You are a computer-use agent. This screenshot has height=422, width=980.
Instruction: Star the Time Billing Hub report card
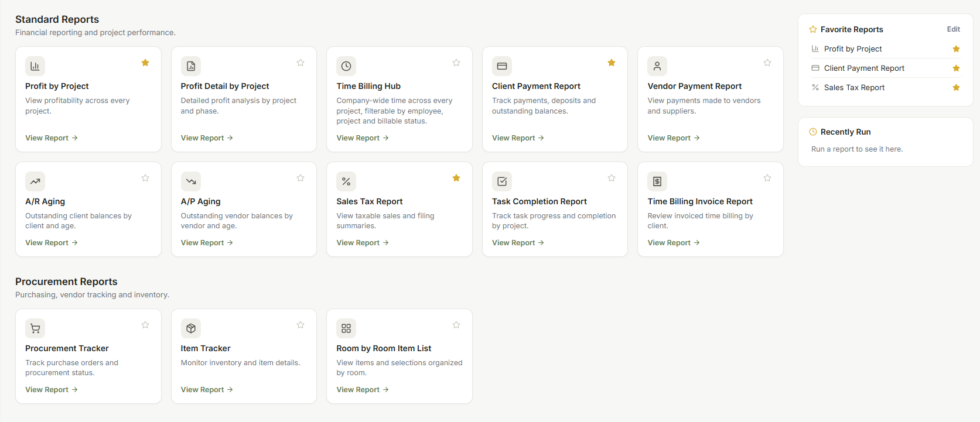[x=456, y=63]
